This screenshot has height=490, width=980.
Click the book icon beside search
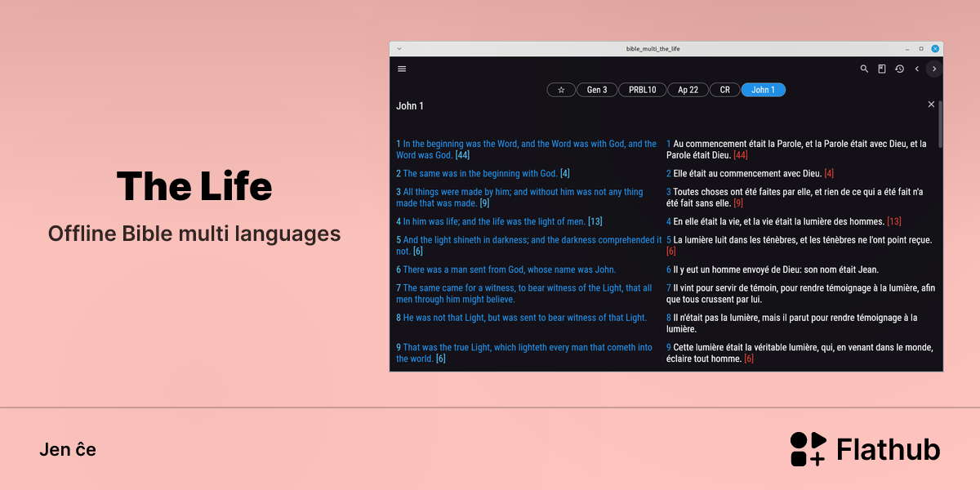tap(882, 69)
